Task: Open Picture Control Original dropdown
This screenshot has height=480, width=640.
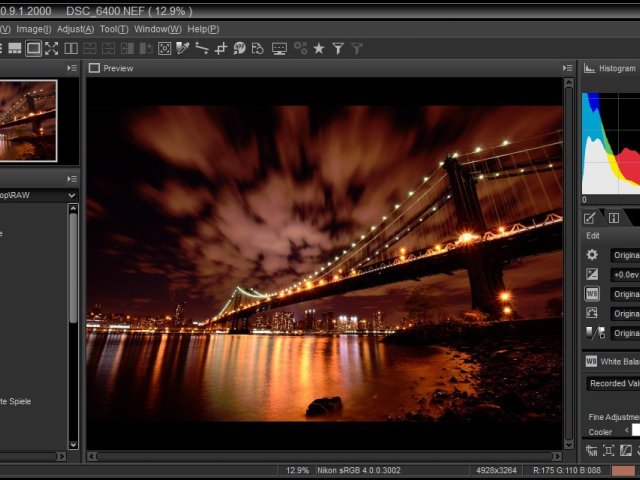Action: coord(625,255)
